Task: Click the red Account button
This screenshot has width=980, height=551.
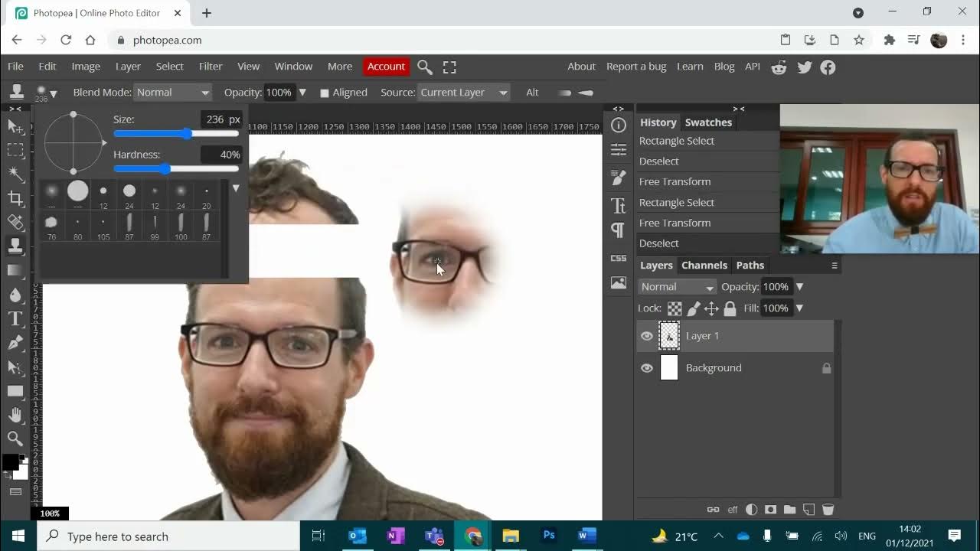Action: 386,67
